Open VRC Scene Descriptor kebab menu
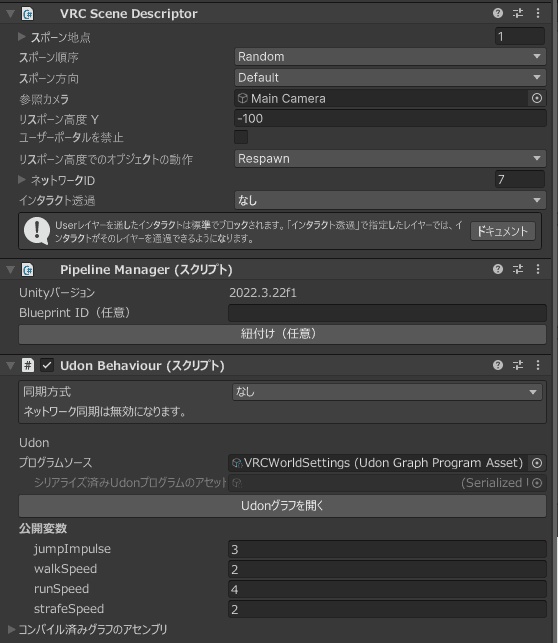 [x=538, y=13]
